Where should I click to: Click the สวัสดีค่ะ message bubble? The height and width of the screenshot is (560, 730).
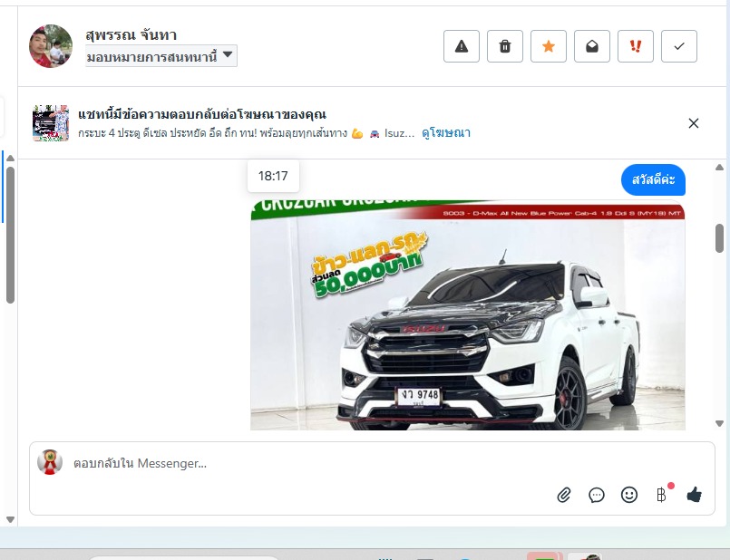653,179
